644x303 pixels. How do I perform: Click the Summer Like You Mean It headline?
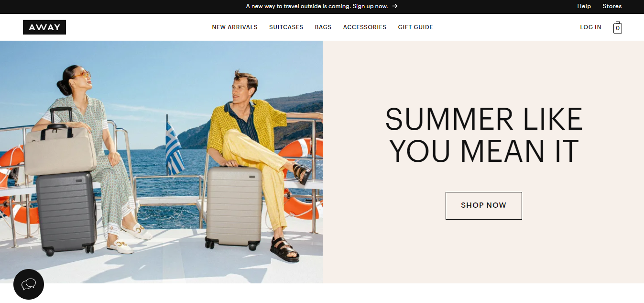[x=484, y=135]
